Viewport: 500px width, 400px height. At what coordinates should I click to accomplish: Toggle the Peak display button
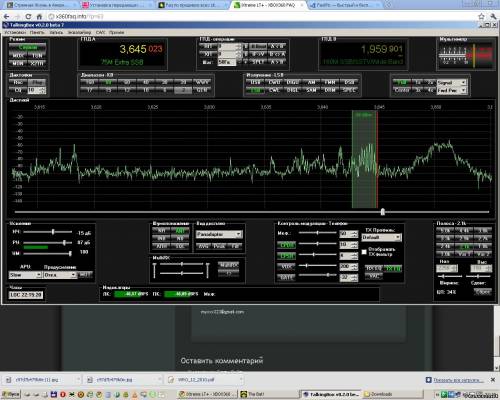pos(219,246)
